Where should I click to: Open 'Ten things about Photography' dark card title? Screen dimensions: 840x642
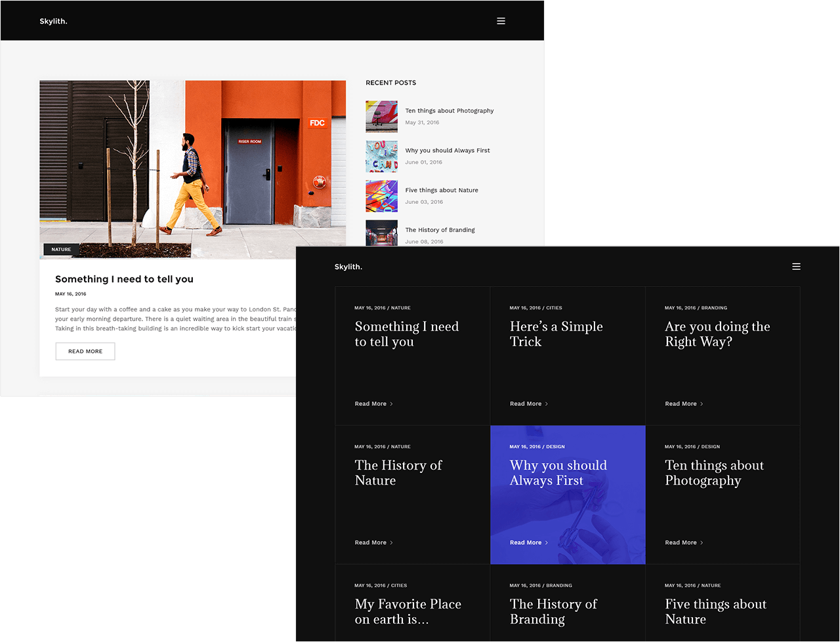coord(714,473)
